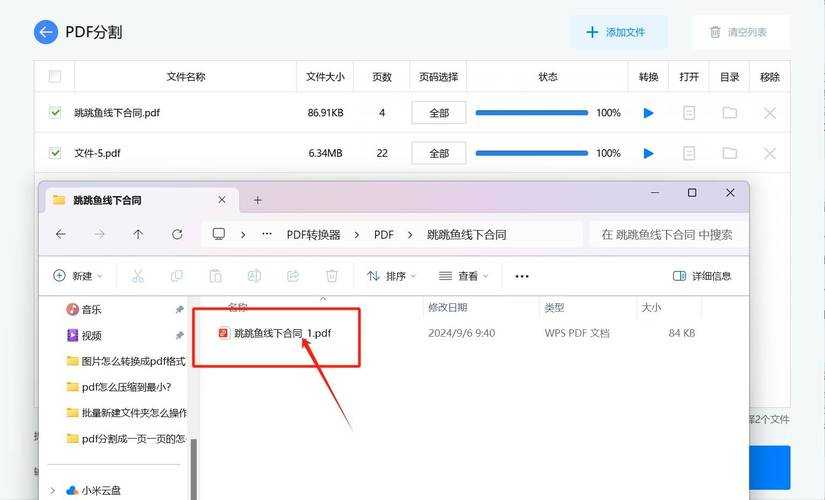The width and height of the screenshot is (825, 500).
Task: Open pdf分割成一页一页的 sidebar folder
Action: tap(126, 438)
